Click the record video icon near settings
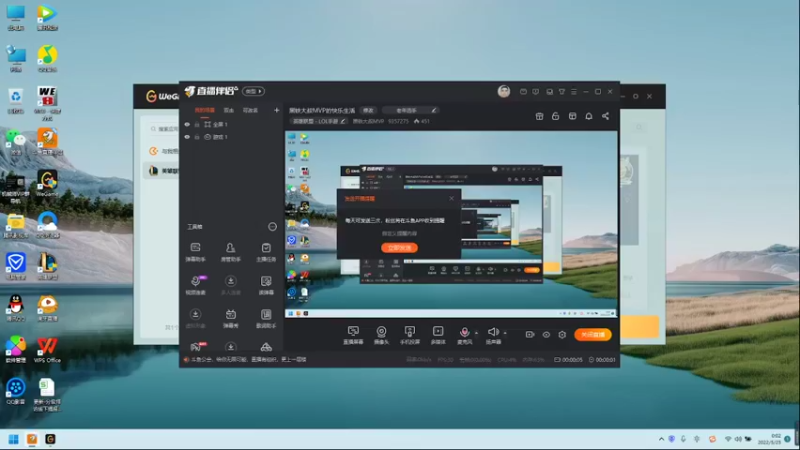 pos(530,335)
